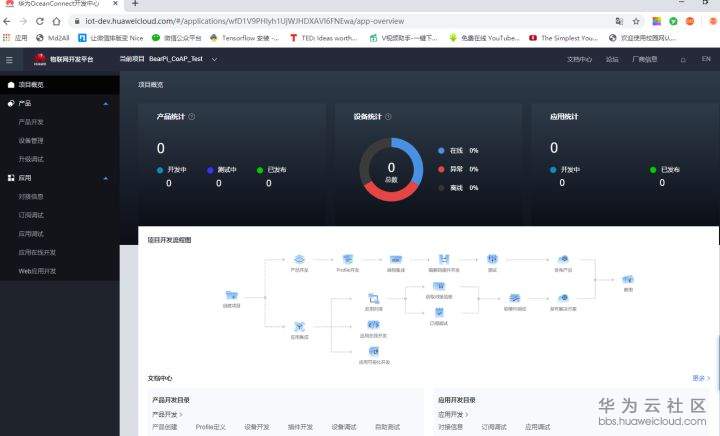720x436 pixels.
Task: Open 升级调试 in the sidebar
Action: click(31, 159)
